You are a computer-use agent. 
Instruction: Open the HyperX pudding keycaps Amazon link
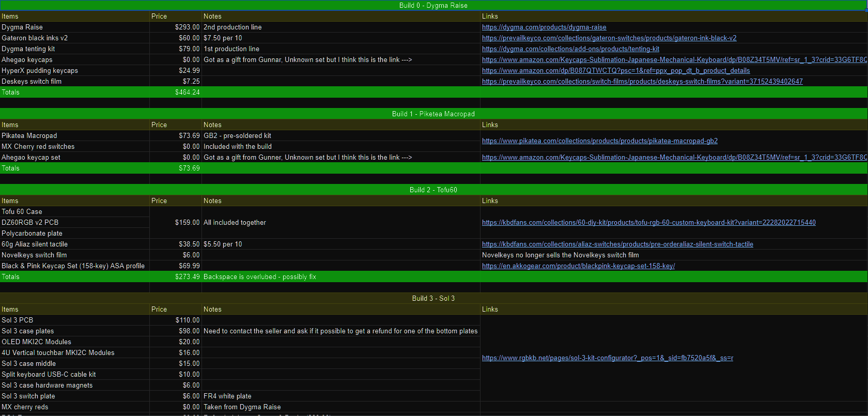(616, 71)
